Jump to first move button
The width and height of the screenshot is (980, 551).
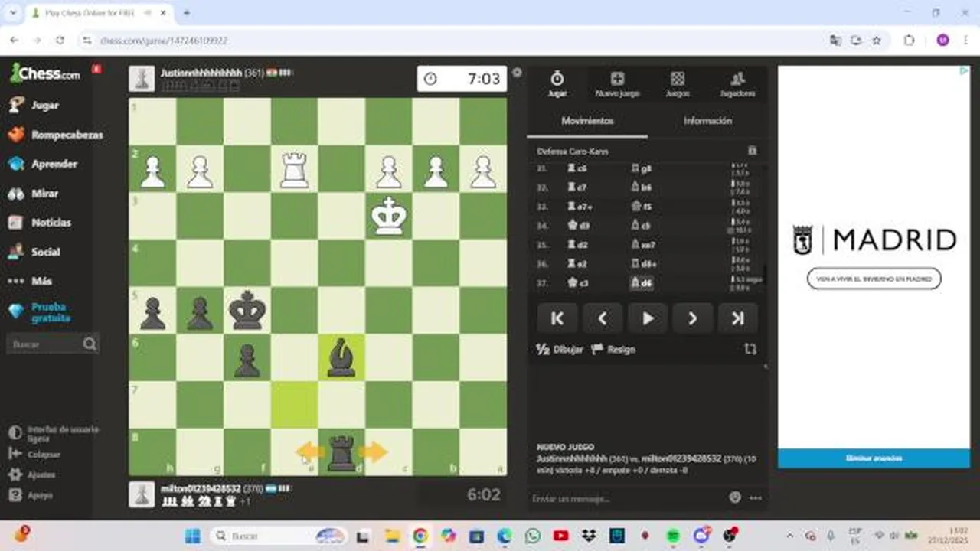pos(557,318)
